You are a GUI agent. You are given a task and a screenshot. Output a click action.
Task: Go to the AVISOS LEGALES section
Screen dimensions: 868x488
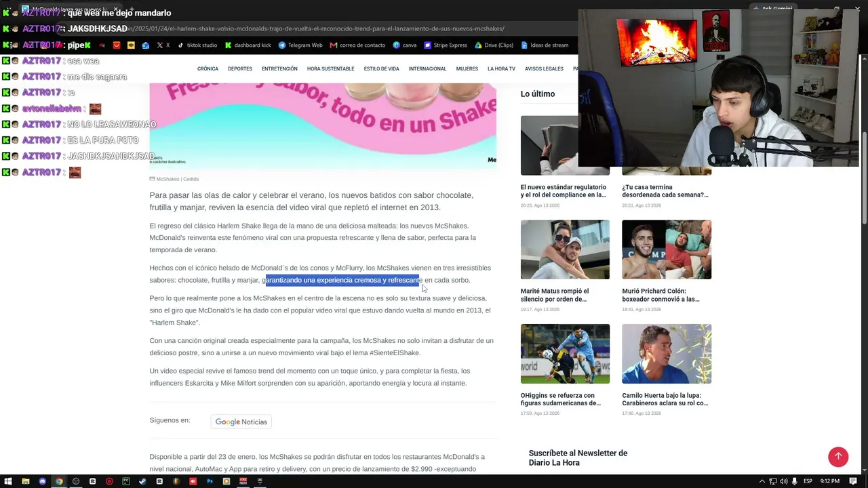[544, 69]
